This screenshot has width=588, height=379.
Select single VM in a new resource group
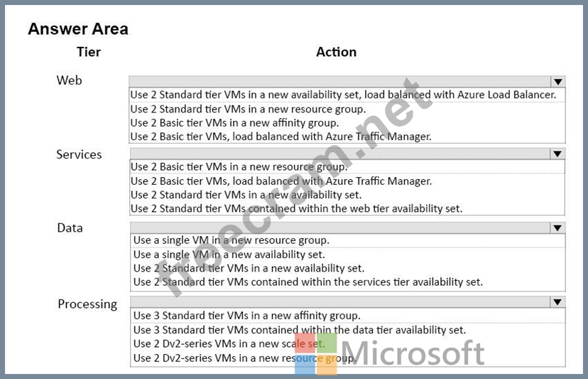pos(231,240)
